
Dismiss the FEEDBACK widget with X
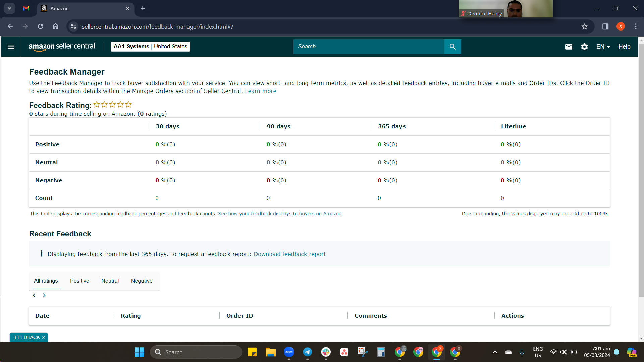point(44,337)
